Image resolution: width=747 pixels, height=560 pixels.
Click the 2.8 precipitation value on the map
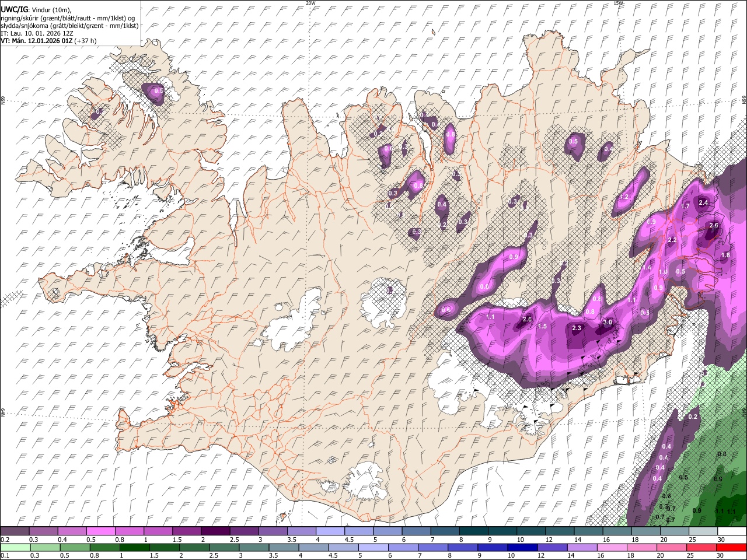coord(527,319)
